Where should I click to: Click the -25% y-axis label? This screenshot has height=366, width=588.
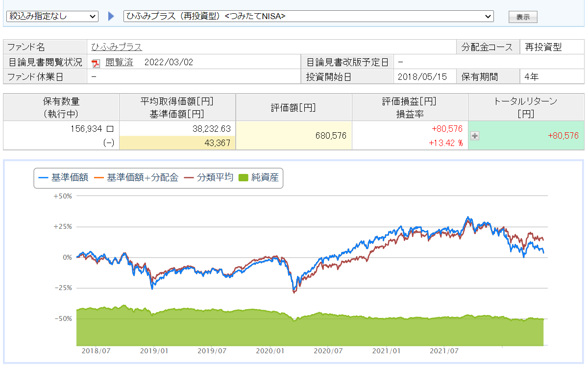pos(63,288)
